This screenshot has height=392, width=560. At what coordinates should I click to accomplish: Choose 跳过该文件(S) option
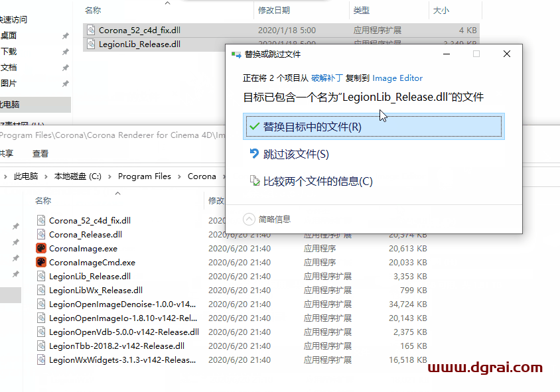(296, 155)
